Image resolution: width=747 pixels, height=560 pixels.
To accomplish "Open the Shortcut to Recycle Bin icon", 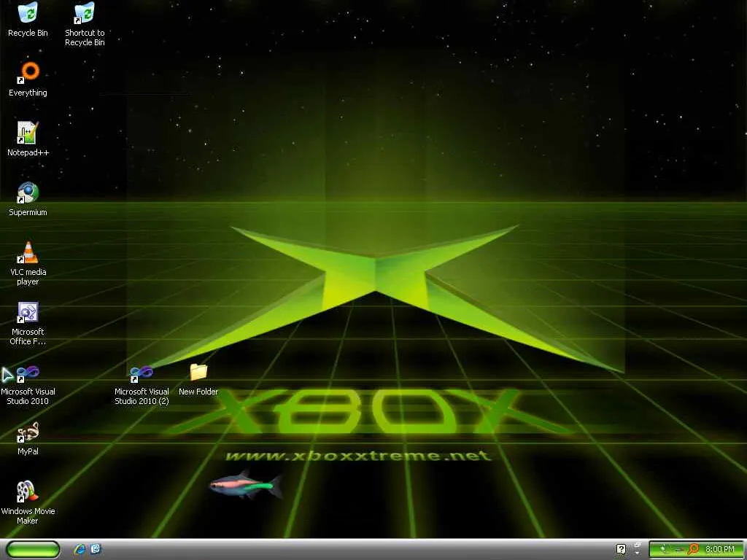I will point(85,13).
